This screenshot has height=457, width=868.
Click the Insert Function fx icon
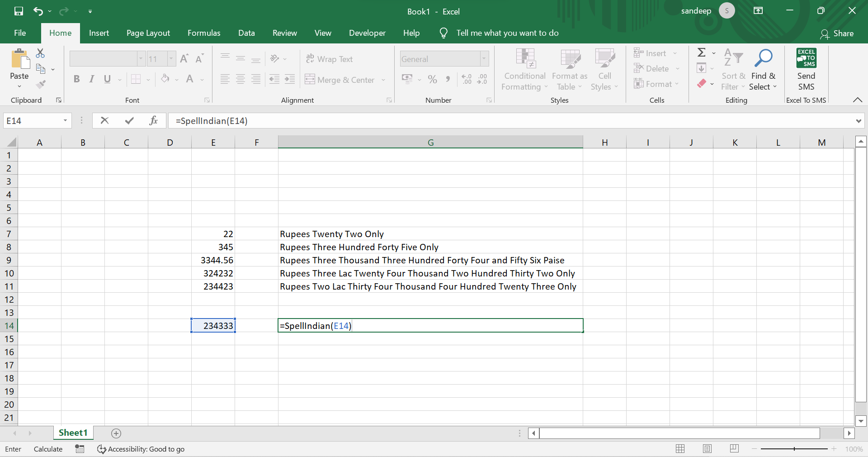coord(153,120)
